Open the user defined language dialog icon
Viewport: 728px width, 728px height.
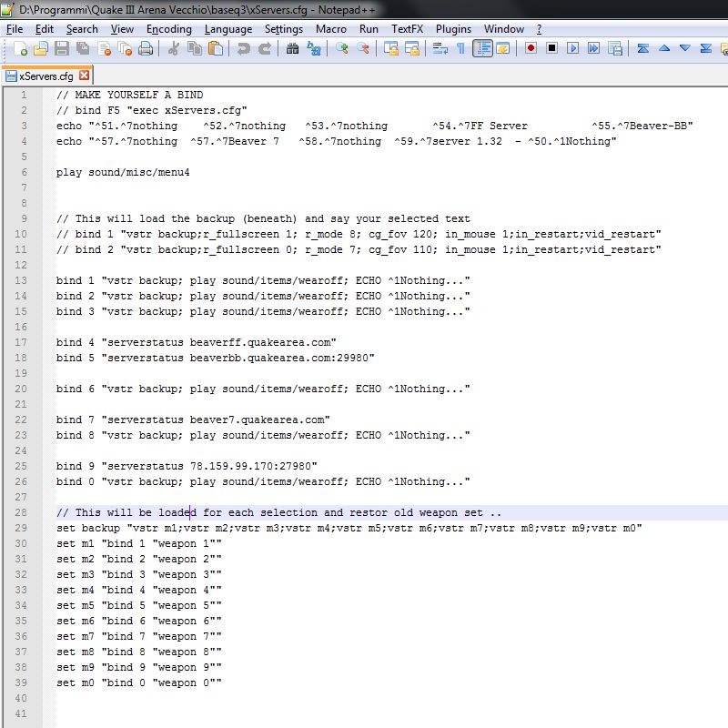click(x=503, y=48)
